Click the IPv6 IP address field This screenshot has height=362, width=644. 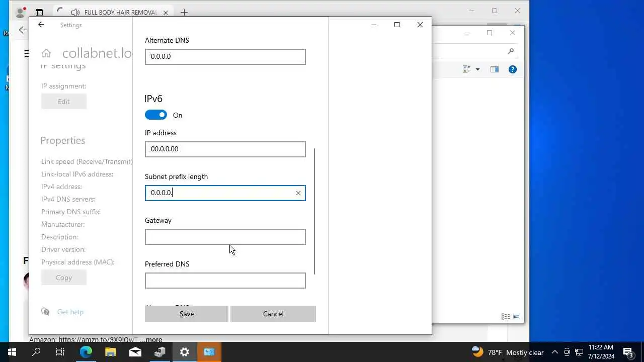pos(225,149)
